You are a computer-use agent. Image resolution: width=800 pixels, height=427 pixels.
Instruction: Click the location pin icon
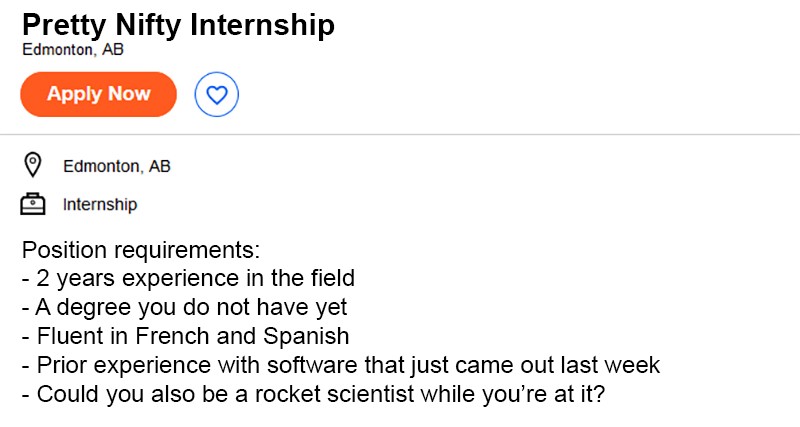click(x=33, y=165)
